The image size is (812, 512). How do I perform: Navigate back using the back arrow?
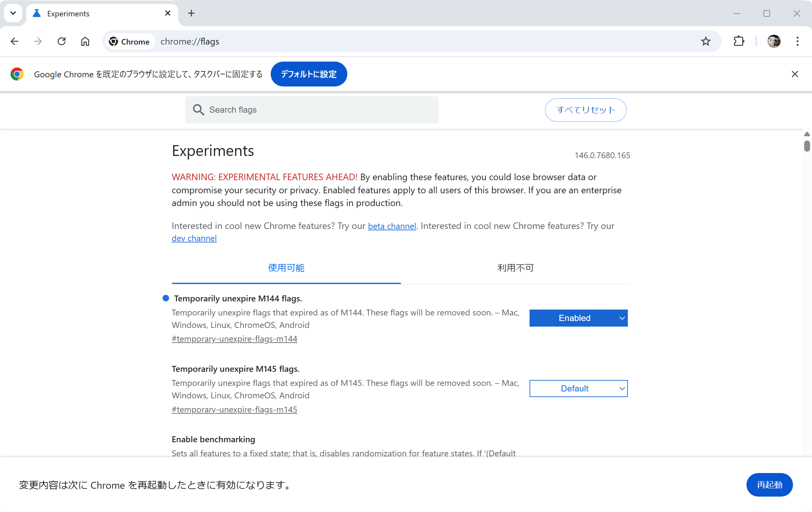pos(14,41)
